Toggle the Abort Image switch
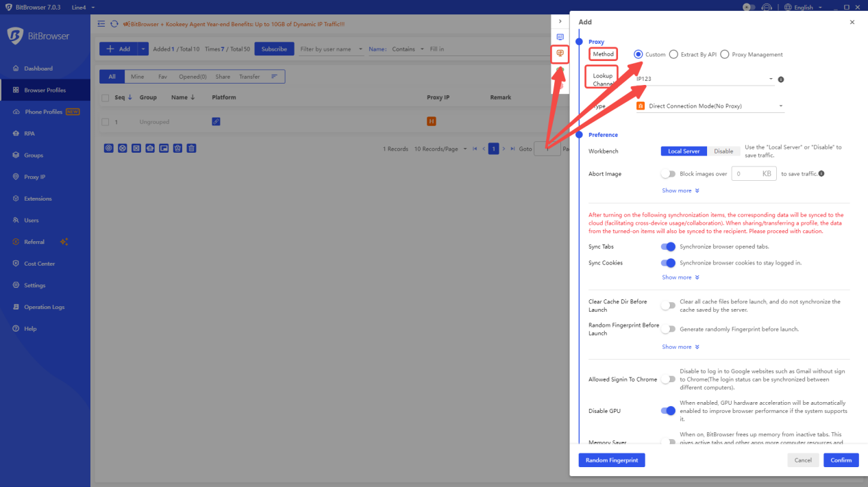The image size is (868, 487). tap(668, 174)
